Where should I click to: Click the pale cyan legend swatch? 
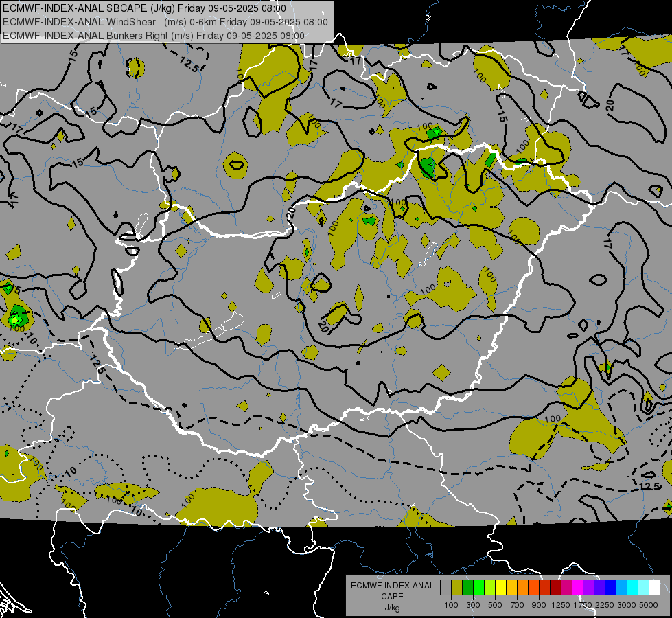click(643, 588)
